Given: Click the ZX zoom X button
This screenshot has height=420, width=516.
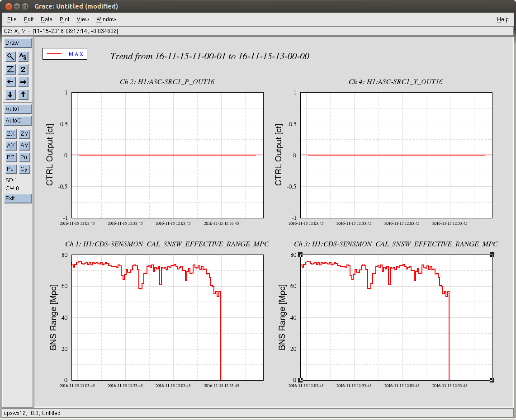Looking at the screenshot, I should (11, 134).
